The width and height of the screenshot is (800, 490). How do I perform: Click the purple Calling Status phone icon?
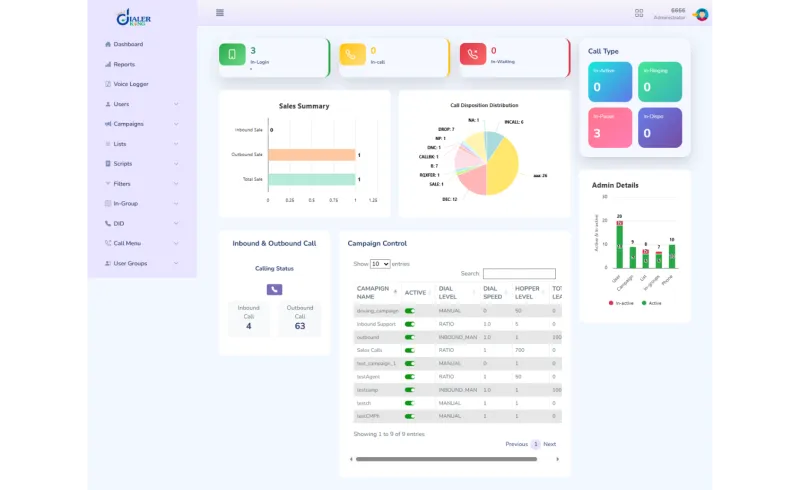[274, 289]
